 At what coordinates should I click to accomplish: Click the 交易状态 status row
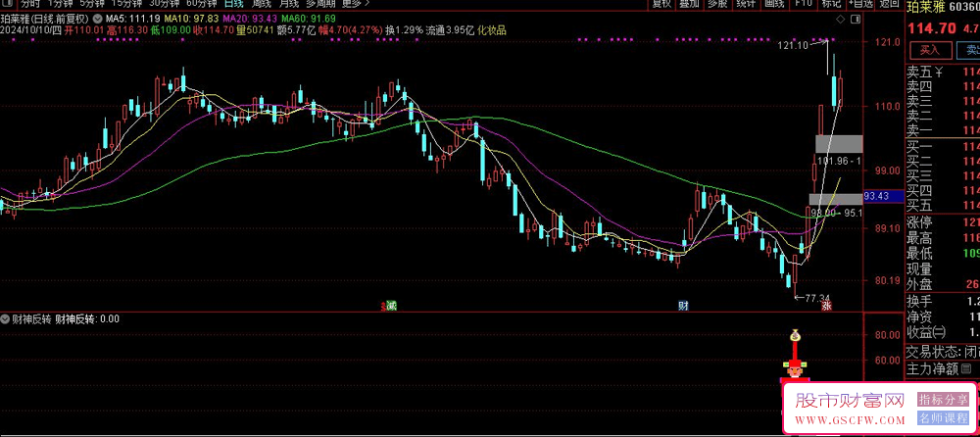click(943, 352)
